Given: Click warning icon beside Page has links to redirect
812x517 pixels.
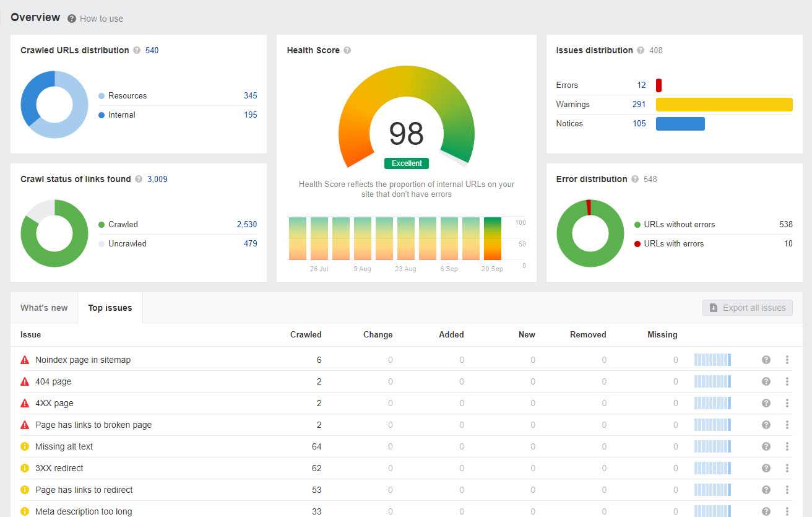Looking at the screenshot, I should pos(25,490).
